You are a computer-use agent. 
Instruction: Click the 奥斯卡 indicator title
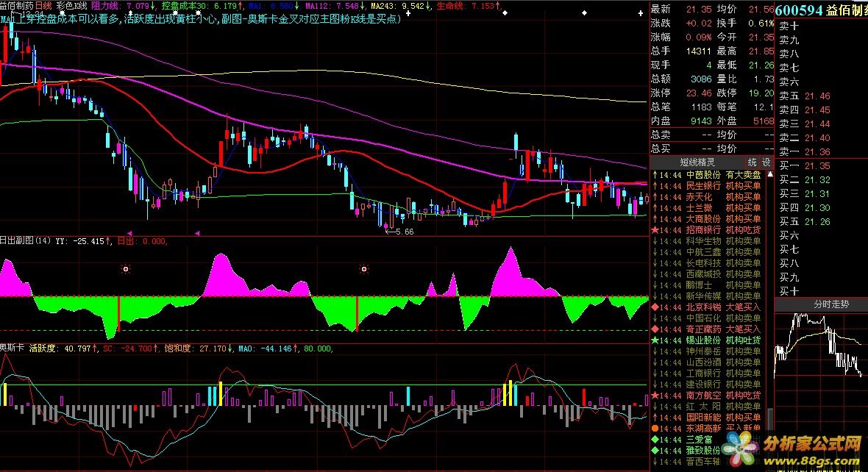[12, 348]
